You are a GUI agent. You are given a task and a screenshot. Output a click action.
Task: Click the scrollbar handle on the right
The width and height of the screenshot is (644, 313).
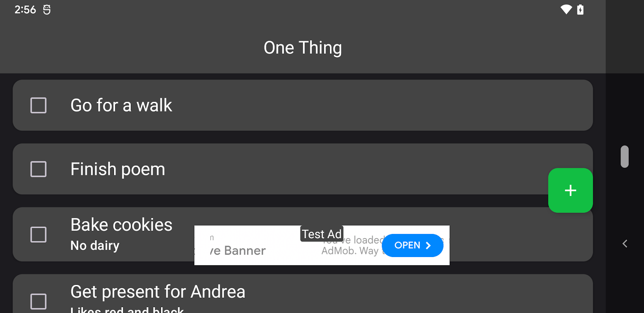click(x=624, y=156)
